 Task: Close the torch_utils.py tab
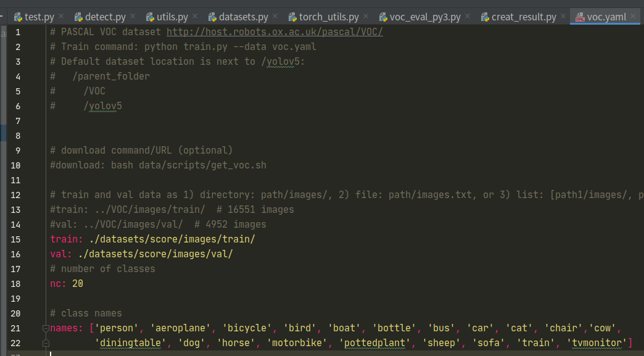pyautogui.click(x=366, y=17)
